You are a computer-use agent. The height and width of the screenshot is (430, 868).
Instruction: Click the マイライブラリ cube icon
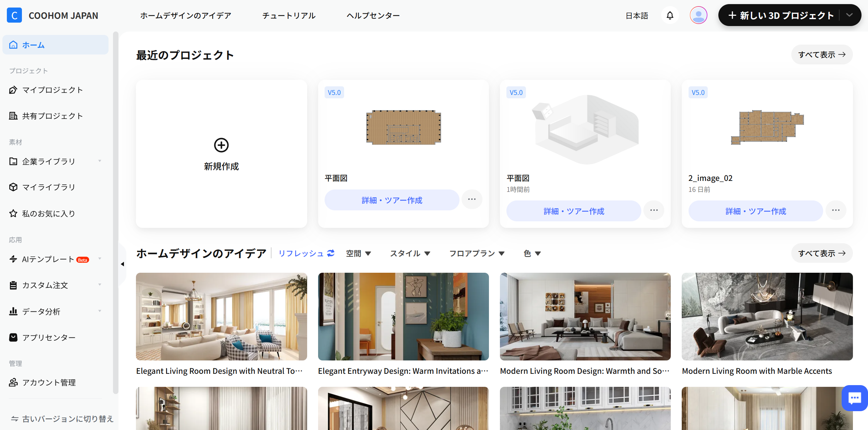pyautogui.click(x=13, y=187)
